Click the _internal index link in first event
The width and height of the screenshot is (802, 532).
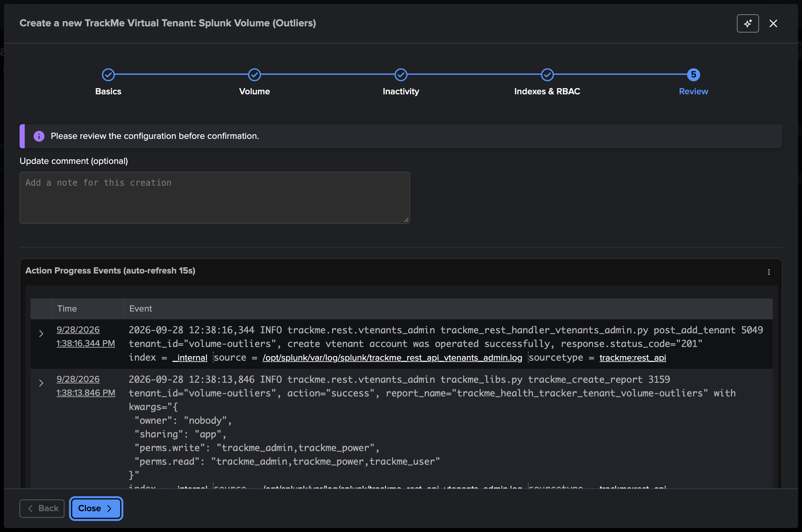190,358
